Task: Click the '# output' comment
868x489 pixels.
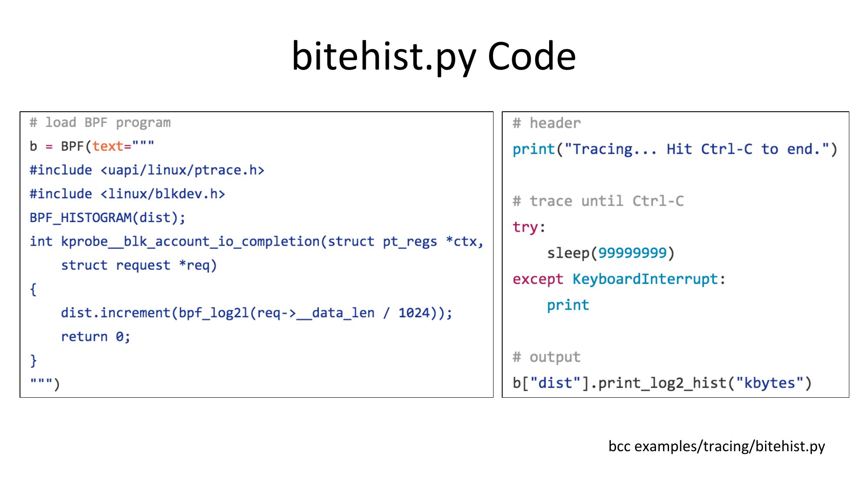Action: 547,357
